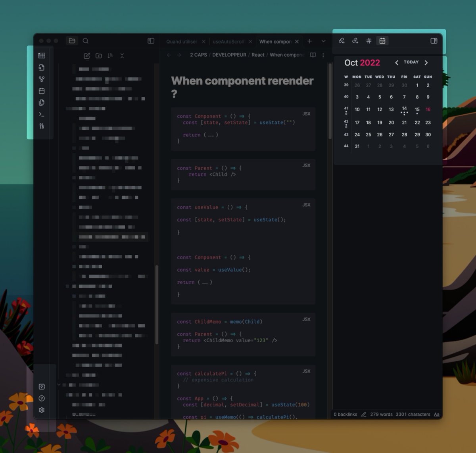The width and height of the screenshot is (476, 453).
Task: Toggle the right sidebar panel
Action: [x=434, y=41]
